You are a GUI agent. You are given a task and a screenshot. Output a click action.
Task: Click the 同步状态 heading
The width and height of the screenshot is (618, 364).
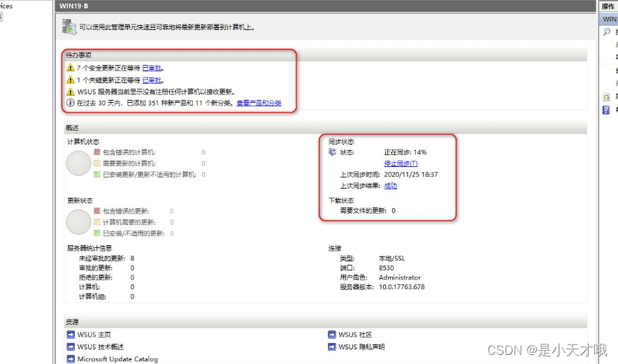point(341,142)
